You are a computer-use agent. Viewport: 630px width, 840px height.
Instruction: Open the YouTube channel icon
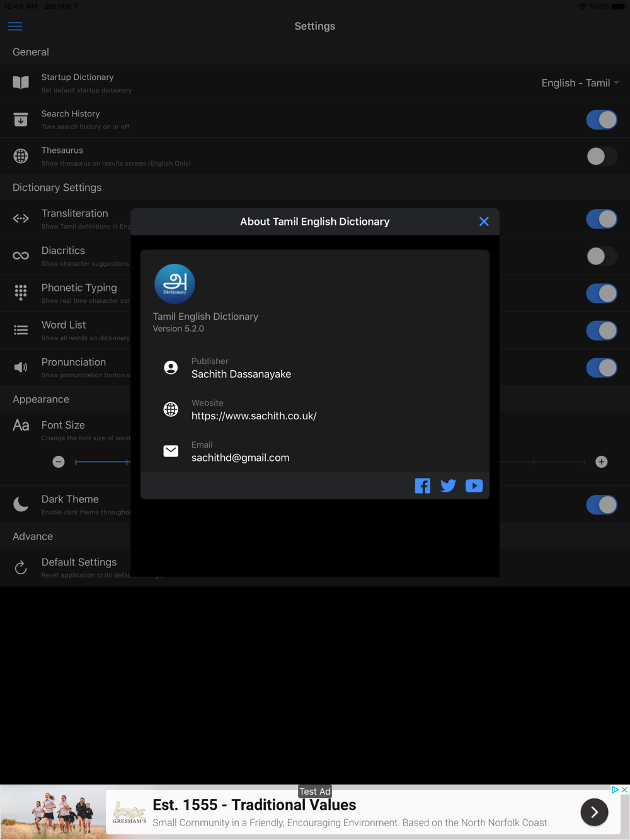[474, 485]
